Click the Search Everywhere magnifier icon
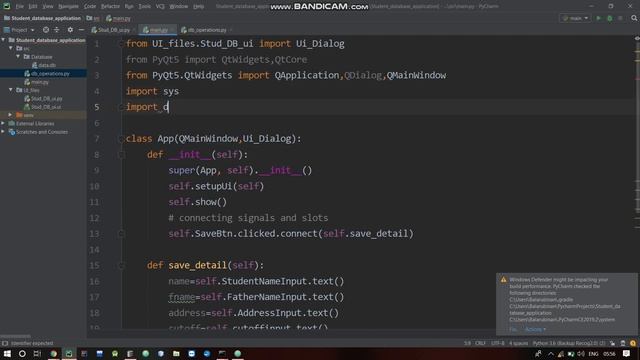 click(634, 18)
